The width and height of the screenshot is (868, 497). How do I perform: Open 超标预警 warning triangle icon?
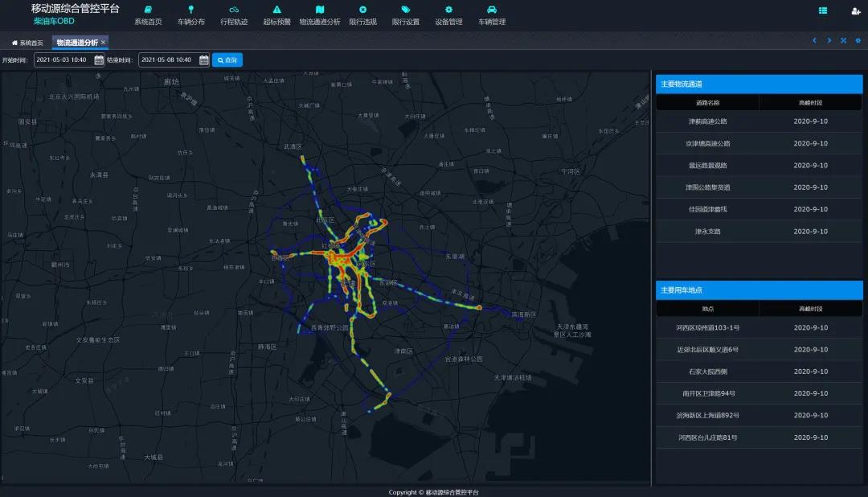[277, 10]
